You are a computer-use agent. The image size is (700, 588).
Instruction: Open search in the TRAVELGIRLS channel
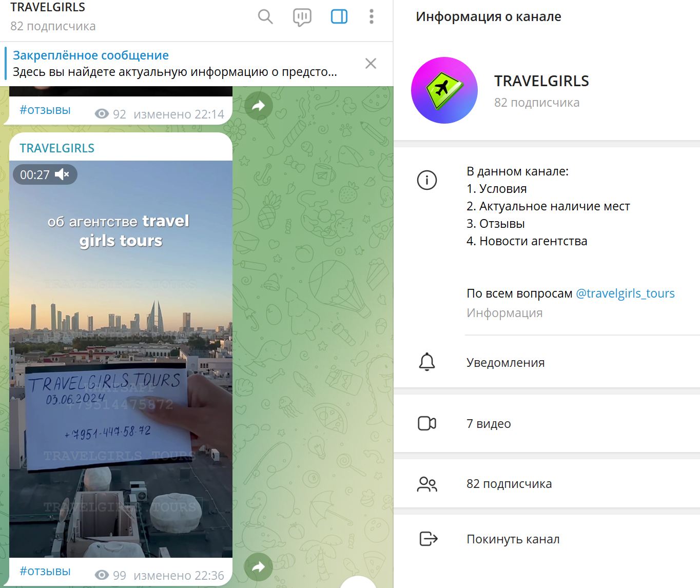(265, 16)
